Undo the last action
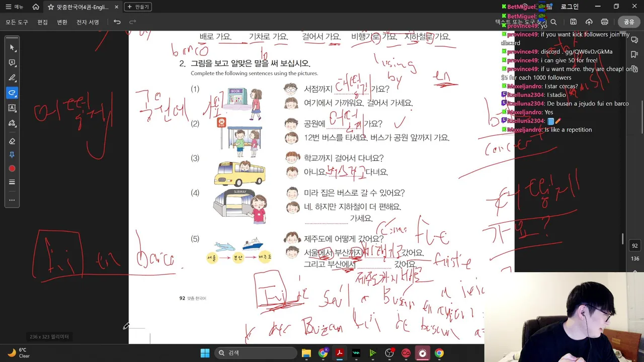Screen dimensions: 644x362 pos(117,22)
